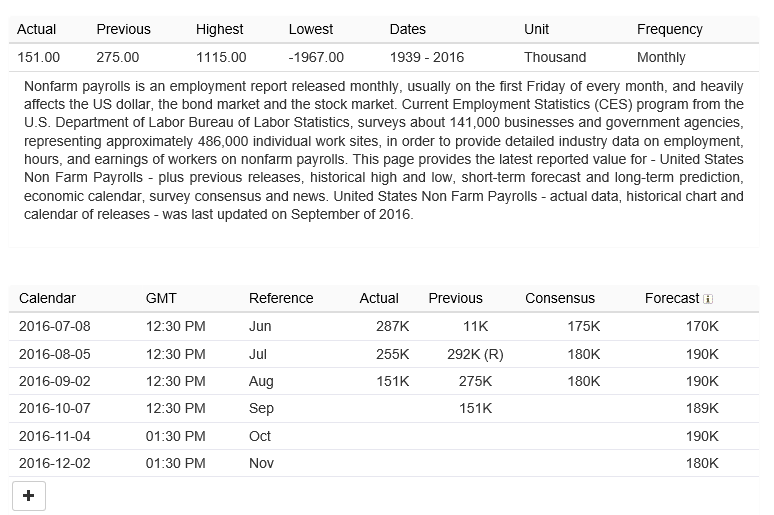Click the Frequency header in summary table
Screen dimensions: 774x515
coord(669,29)
